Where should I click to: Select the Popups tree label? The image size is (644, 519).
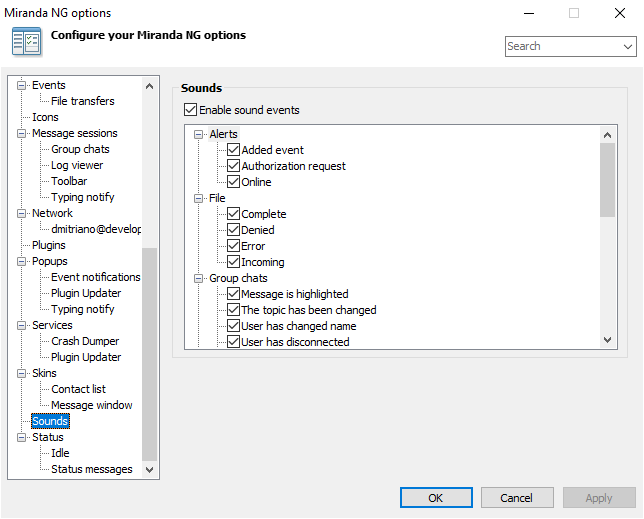point(50,261)
